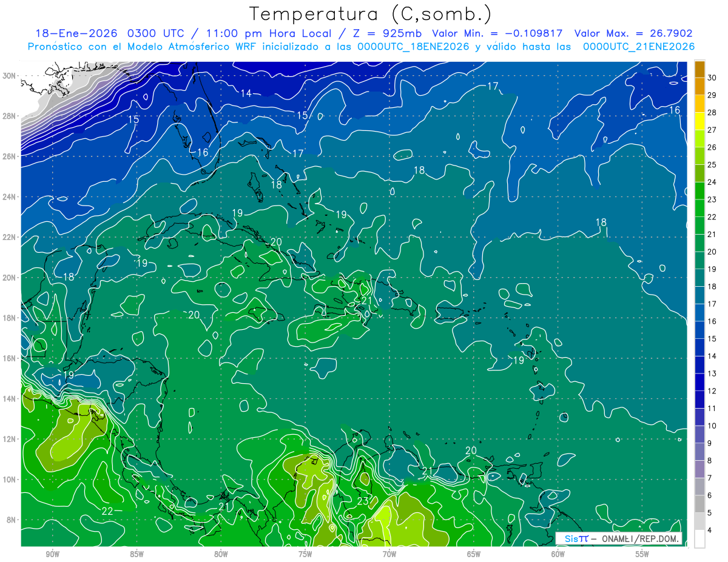Click the topmost swatch above 30 on color bar
This screenshot has width=728, height=562.
coord(699,69)
